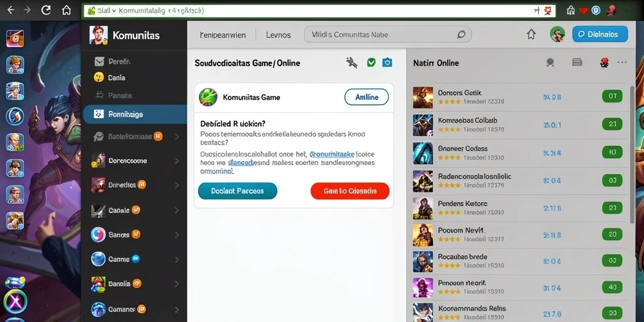Open the green user avatar in the header
Image resolution: width=644 pixels, height=322 pixels.
pos(557,34)
